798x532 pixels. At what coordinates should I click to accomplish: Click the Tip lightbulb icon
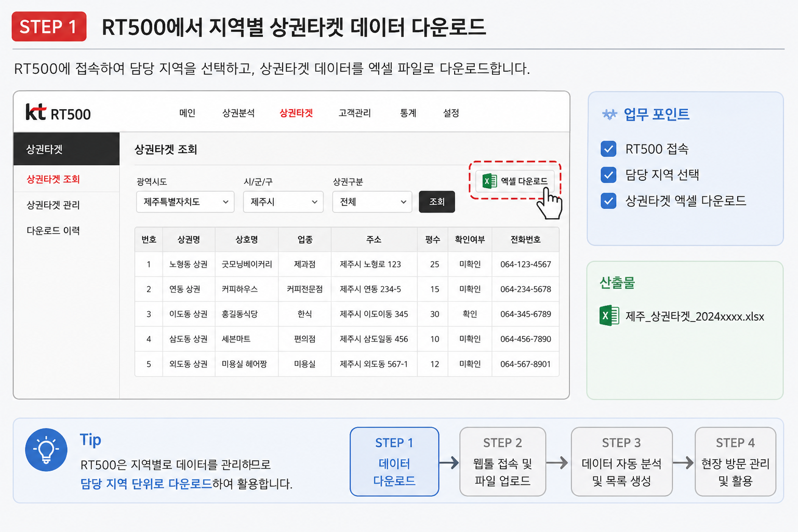point(46,450)
